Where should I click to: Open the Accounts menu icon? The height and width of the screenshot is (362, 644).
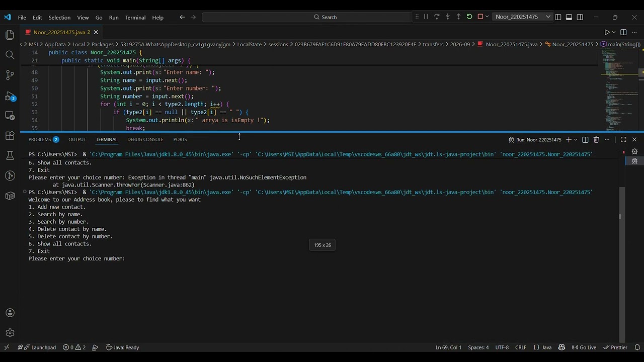(10, 313)
